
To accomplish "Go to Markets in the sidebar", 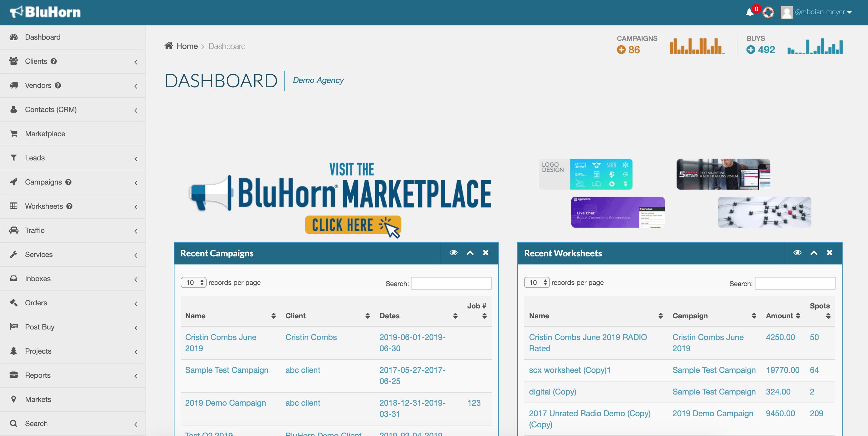I will (x=38, y=399).
